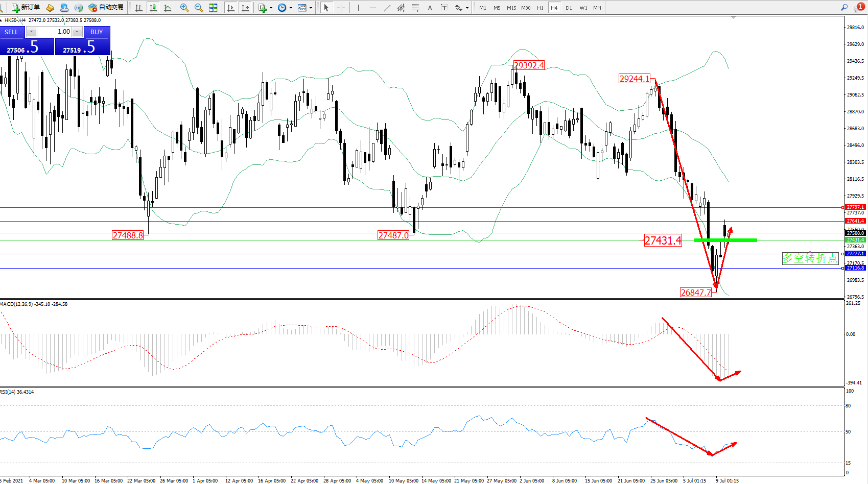The image size is (868, 484).
Task: Toggle candlestick chart mode
Action: point(153,8)
